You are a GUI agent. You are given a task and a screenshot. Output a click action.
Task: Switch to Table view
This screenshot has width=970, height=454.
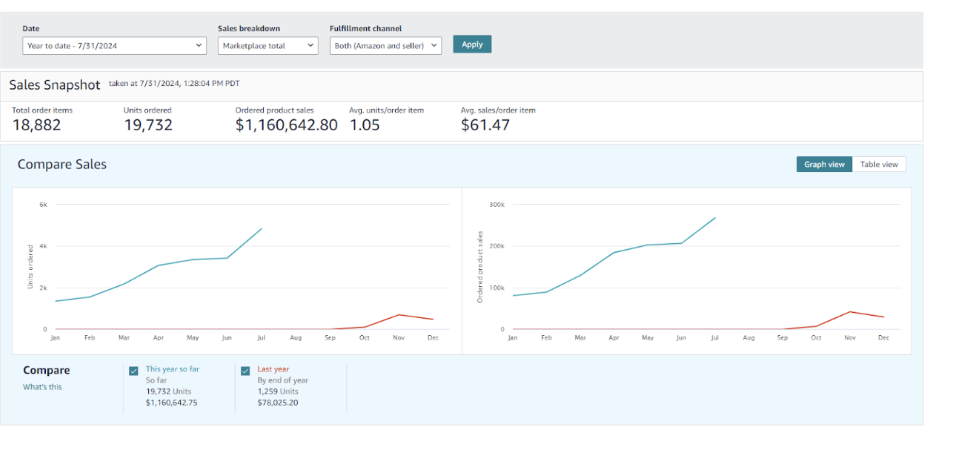pyautogui.click(x=879, y=164)
